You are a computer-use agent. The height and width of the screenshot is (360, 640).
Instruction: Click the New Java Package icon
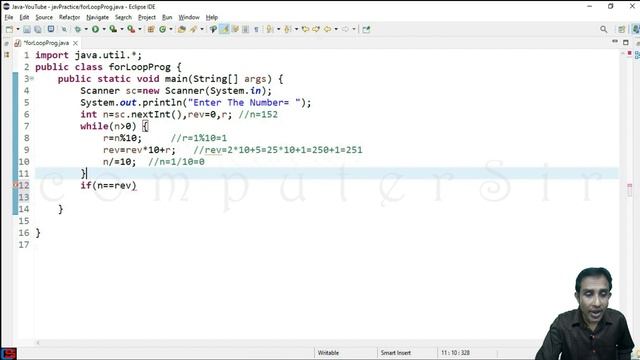tap(151, 29)
